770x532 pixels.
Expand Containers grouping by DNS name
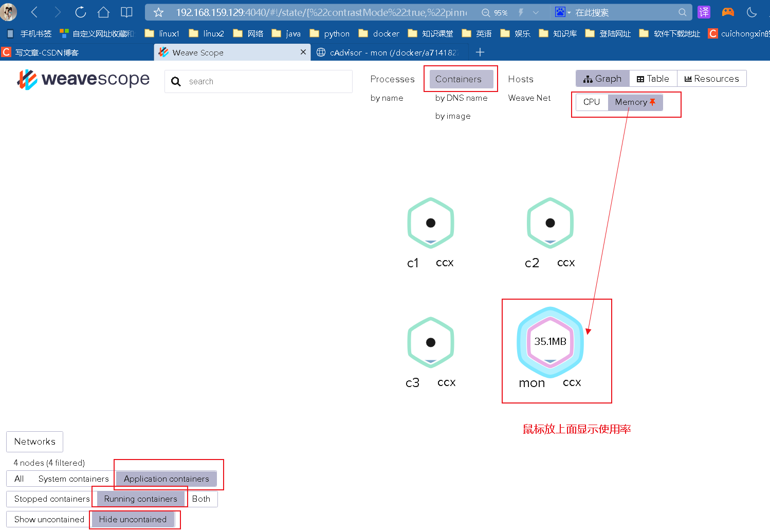[x=461, y=98]
